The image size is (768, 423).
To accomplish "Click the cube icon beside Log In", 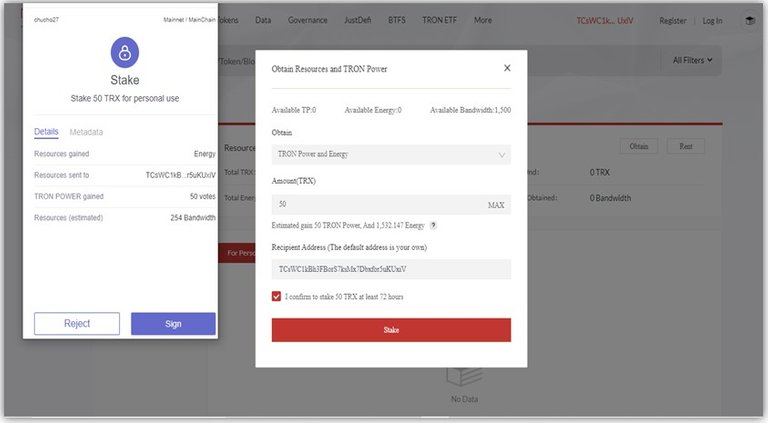I will click(x=750, y=21).
